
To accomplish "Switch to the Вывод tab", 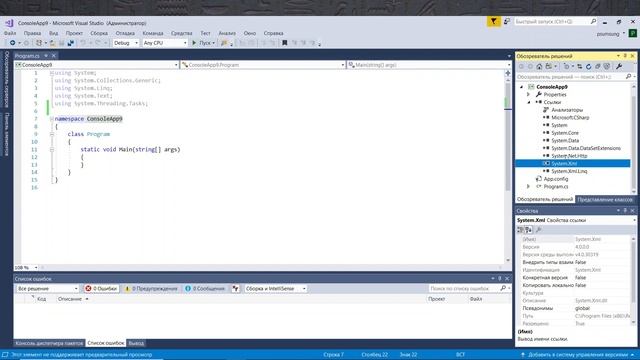I will click(136, 343).
